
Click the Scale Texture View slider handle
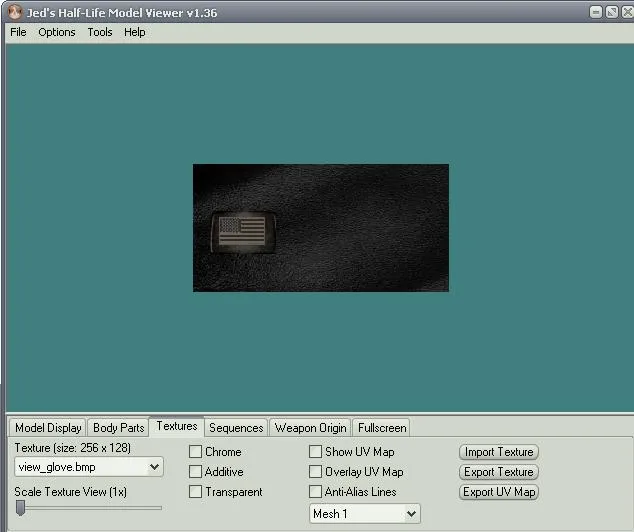click(x=20, y=508)
